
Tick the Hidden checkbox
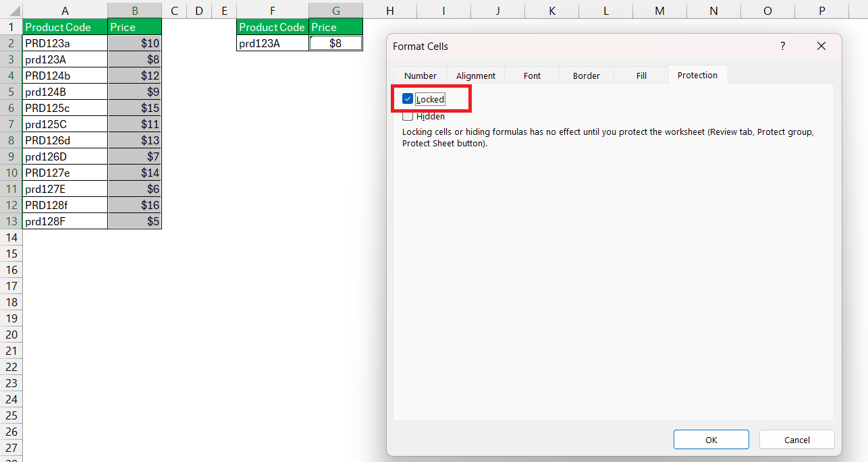408,116
